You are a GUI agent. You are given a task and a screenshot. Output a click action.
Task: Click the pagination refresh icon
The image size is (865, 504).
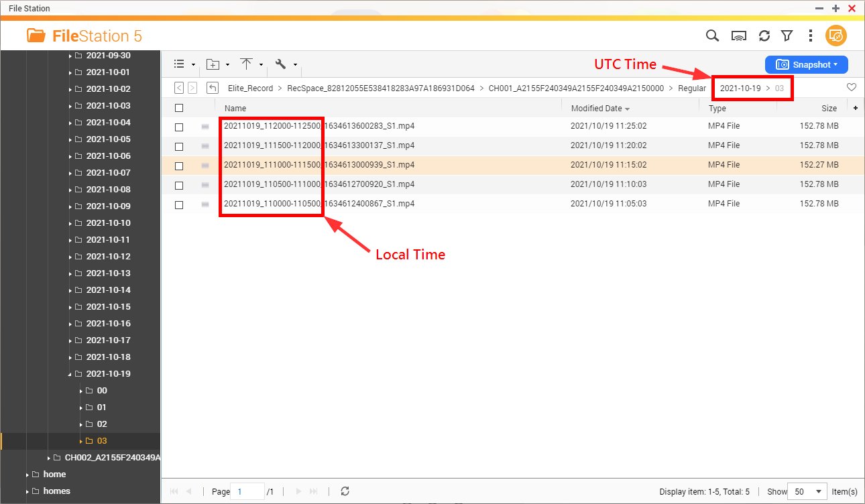click(x=345, y=491)
